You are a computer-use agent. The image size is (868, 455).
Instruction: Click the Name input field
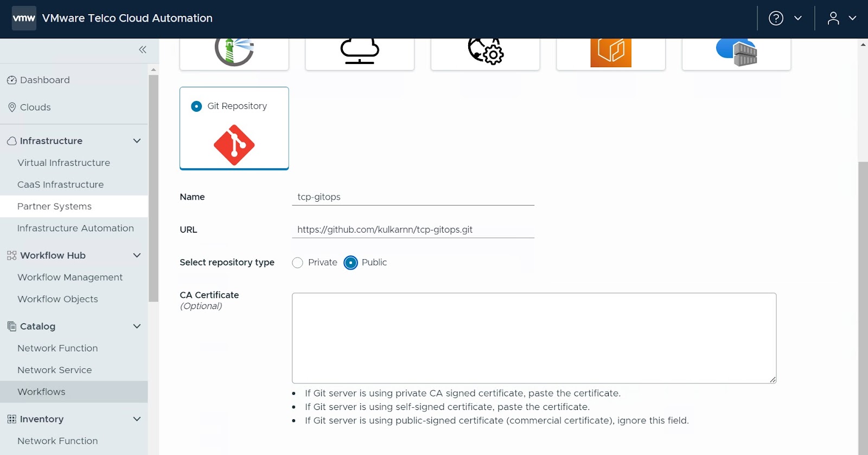pos(413,197)
